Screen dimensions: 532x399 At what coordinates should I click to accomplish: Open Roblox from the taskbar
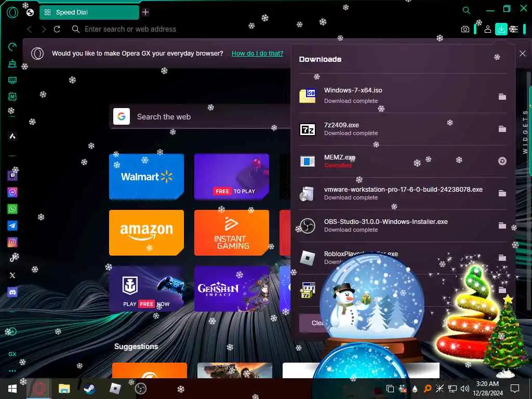pyautogui.click(x=115, y=389)
